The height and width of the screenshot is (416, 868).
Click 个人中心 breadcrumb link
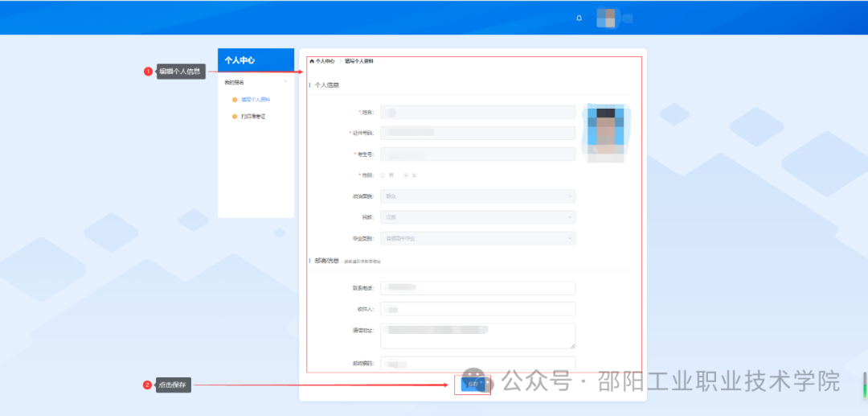tap(325, 61)
